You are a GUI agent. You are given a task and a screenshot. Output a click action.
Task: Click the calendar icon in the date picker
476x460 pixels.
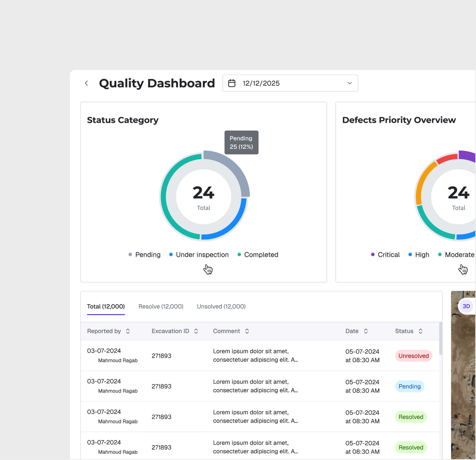tap(232, 83)
